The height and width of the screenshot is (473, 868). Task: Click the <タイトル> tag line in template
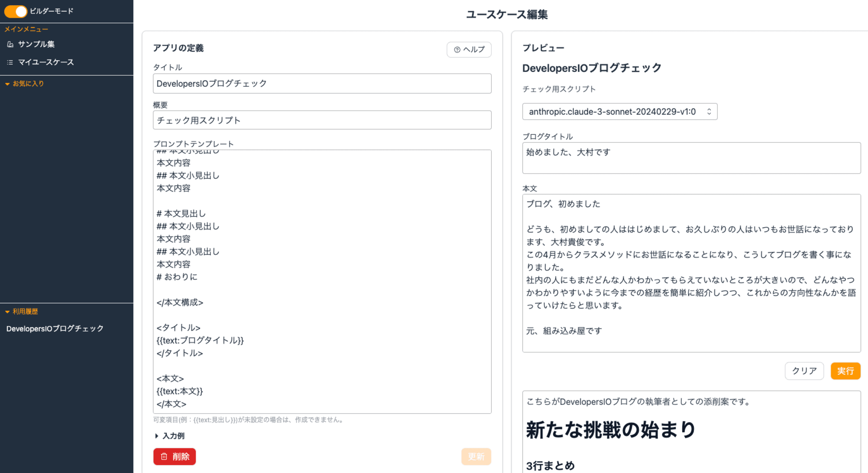click(x=178, y=328)
